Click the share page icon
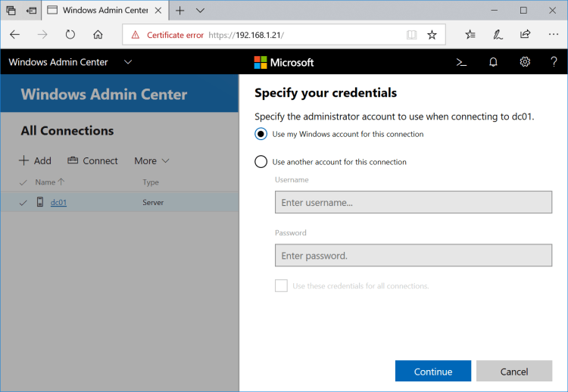 (526, 35)
